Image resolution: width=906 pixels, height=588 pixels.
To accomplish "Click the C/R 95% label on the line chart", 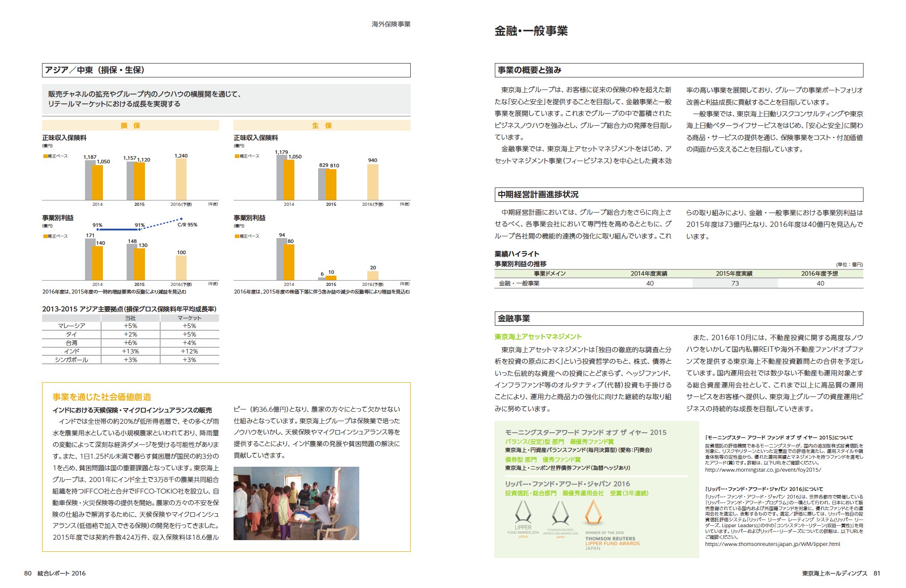I will pos(187,225).
